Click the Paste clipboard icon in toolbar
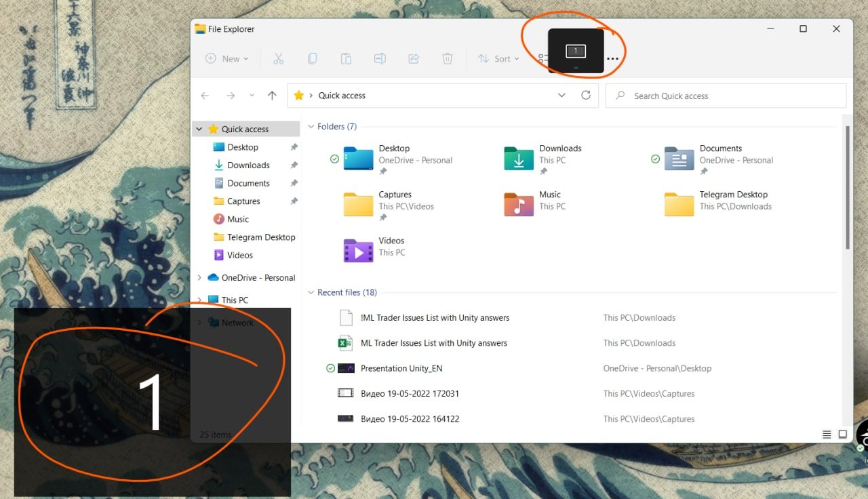The width and height of the screenshot is (868, 499). pos(346,59)
